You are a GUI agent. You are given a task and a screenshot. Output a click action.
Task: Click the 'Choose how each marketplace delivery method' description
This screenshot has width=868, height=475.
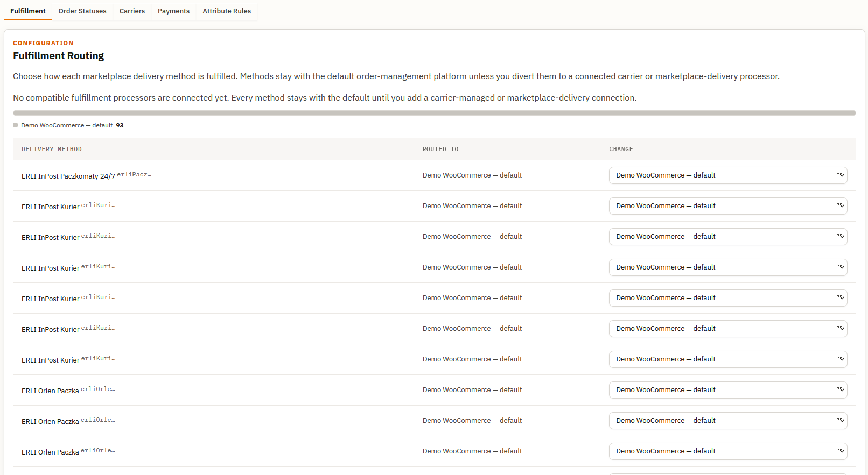pos(396,76)
